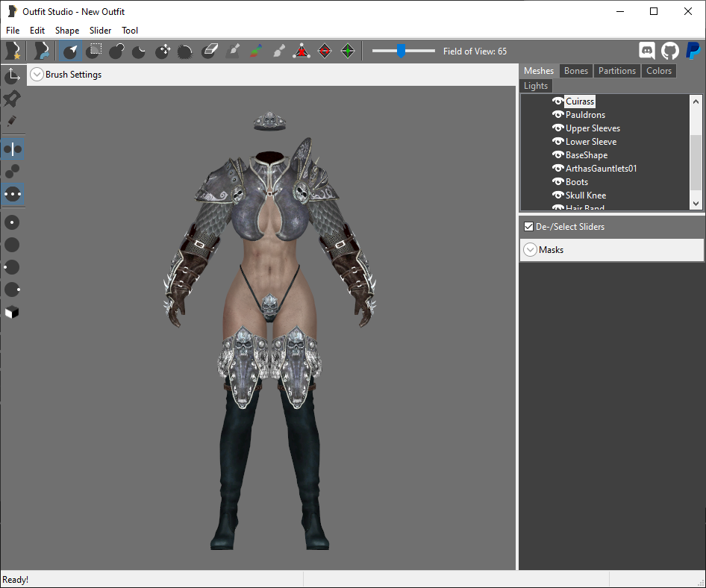The height and width of the screenshot is (588, 706).
Task: Open the GitHub link icon
Action: 669,51
